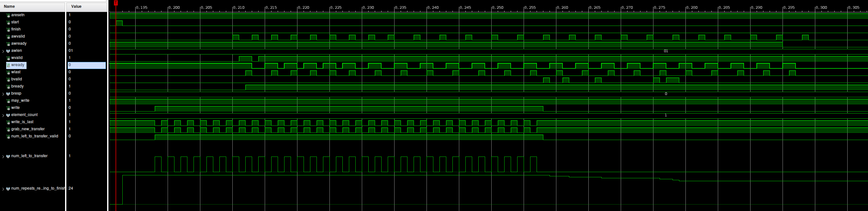This screenshot has width=868, height=211.
Task: Click the bus icon beside awlen
Action: click(8, 51)
